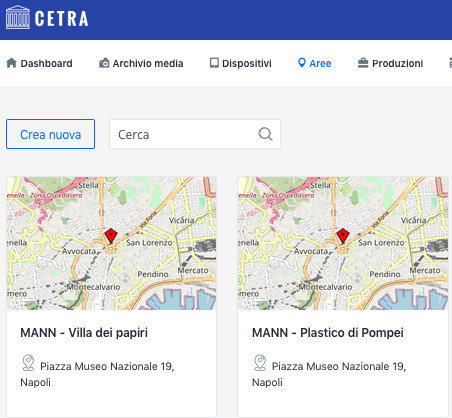Click the address pin icon under Villa dei papiri
This screenshot has width=452, height=418.
click(28, 362)
